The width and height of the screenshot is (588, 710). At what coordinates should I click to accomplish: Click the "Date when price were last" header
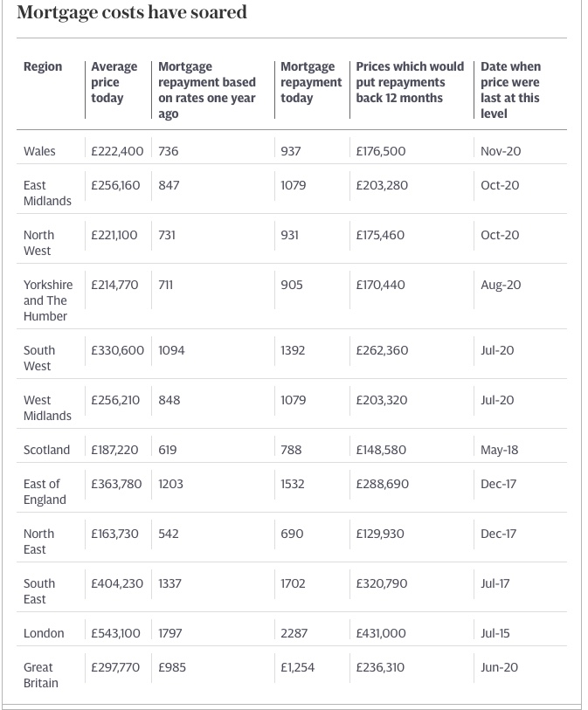(x=510, y=90)
